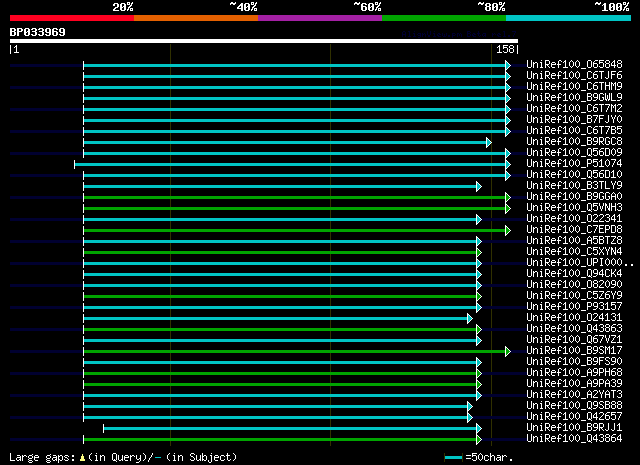
Task: Select the UniRef100_O22341 label
Action: coord(574,219)
